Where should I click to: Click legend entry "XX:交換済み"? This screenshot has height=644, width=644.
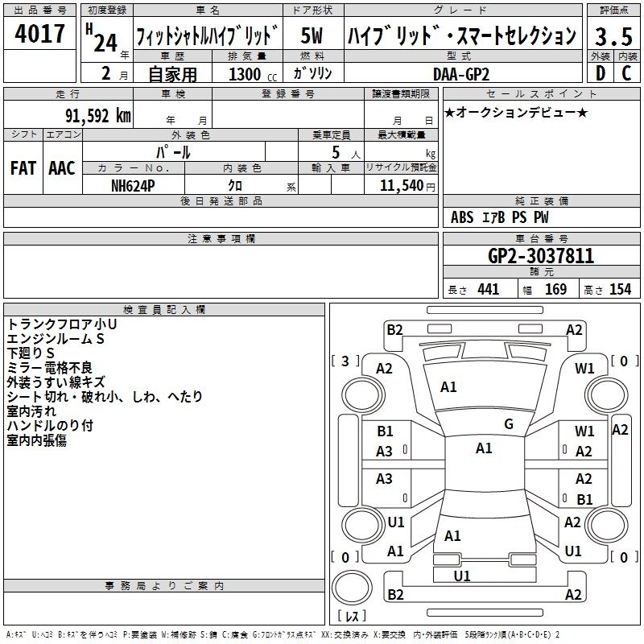click(345, 635)
